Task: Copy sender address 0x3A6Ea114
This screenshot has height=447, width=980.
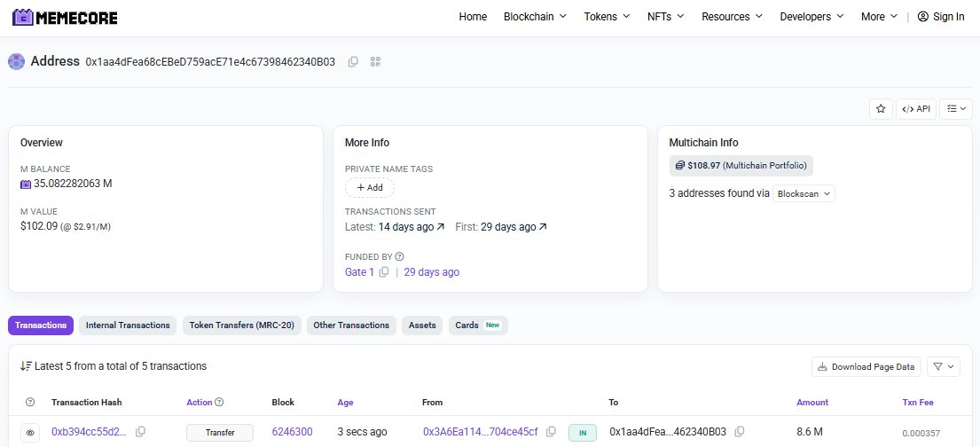Action: [551, 431]
